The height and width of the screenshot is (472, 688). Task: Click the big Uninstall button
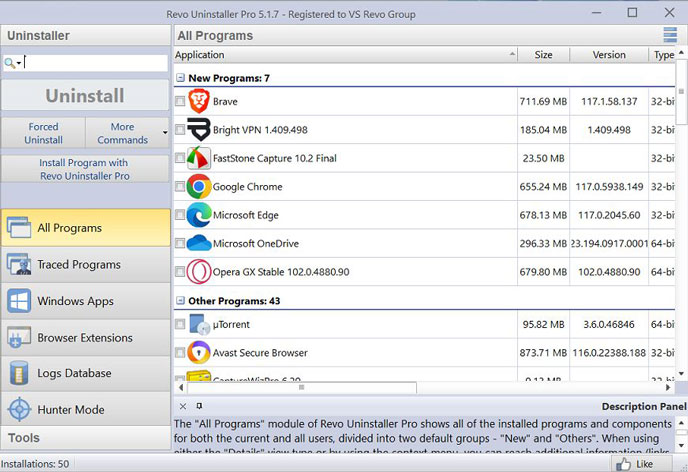click(85, 95)
